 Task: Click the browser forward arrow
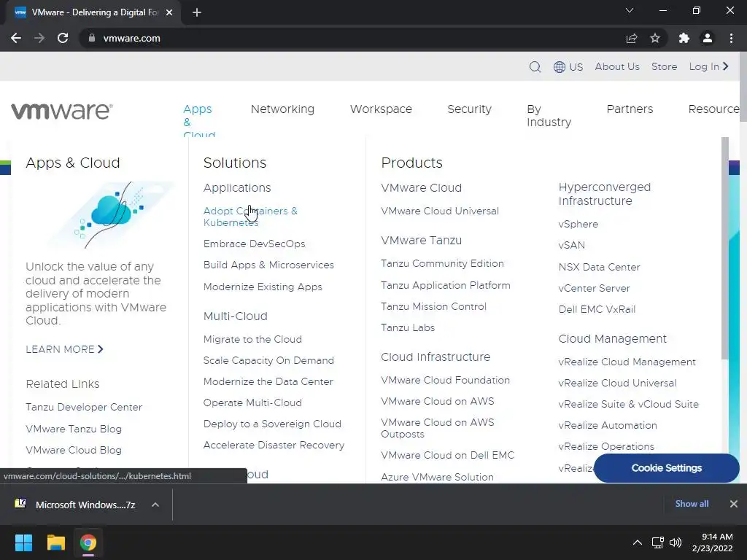(39, 38)
